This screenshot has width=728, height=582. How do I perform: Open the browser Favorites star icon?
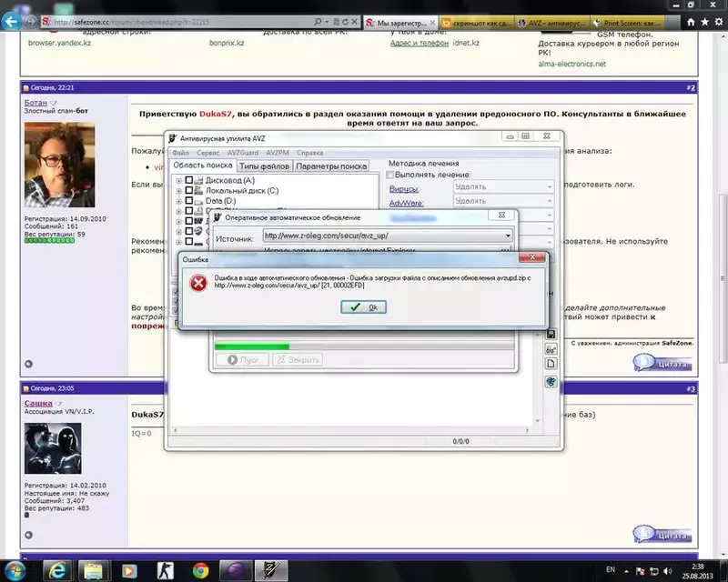click(x=704, y=22)
